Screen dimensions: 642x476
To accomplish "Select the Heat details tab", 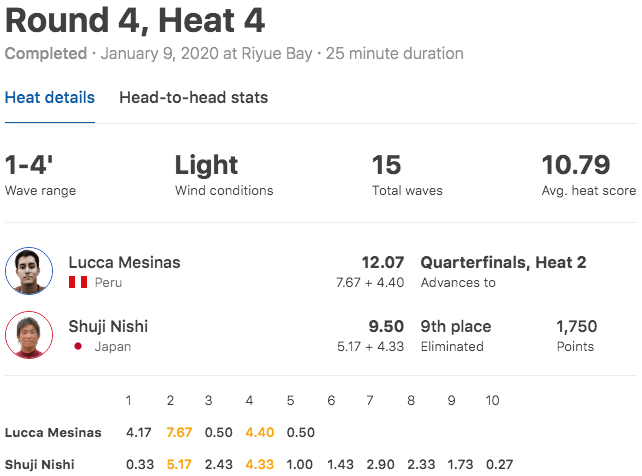I will (x=50, y=98).
